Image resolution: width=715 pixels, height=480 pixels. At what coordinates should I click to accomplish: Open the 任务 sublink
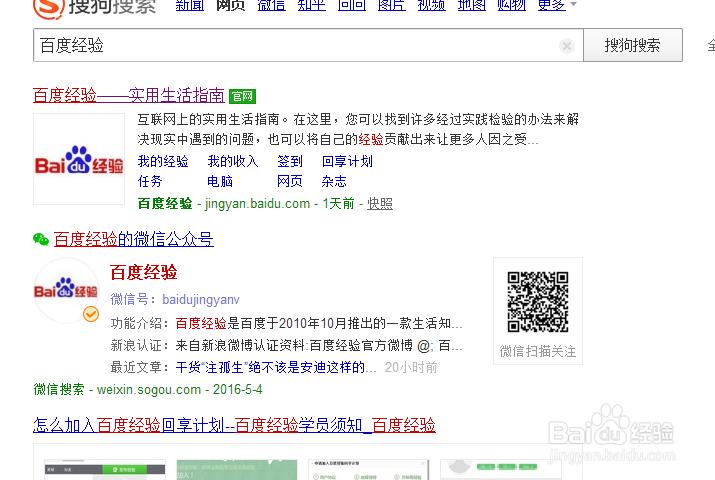coord(150,181)
